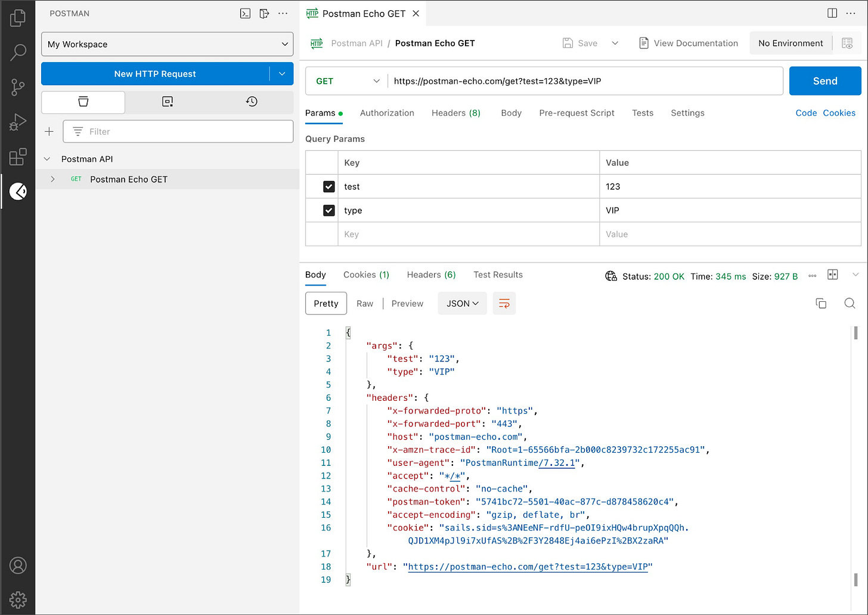This screenshot has height=615, width=868.
Task: Open the Postman console terminal icon
Action: (245, 13)
